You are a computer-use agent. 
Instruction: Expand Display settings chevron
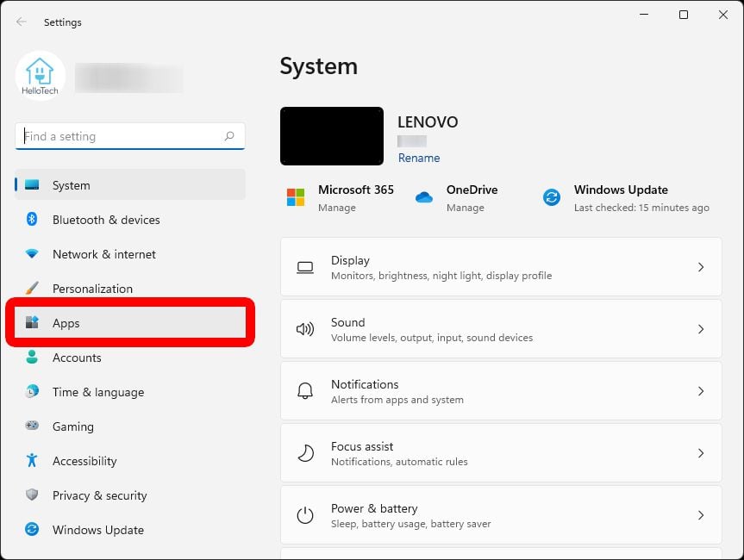pos(701,267)
